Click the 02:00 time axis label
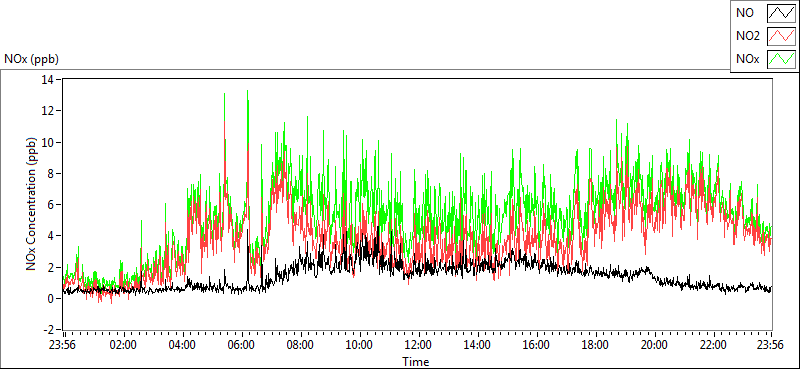 pyautogui.click(x=124, y=345)
